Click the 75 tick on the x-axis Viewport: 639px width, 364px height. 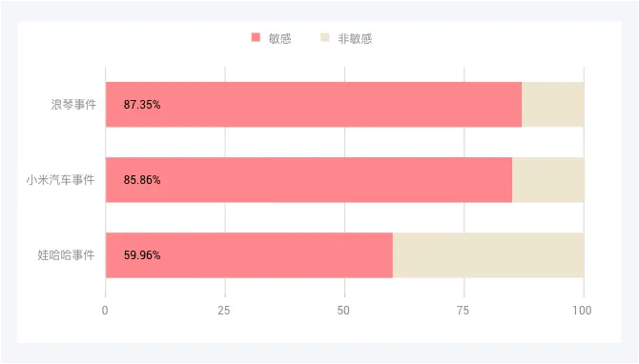point(463,311)
